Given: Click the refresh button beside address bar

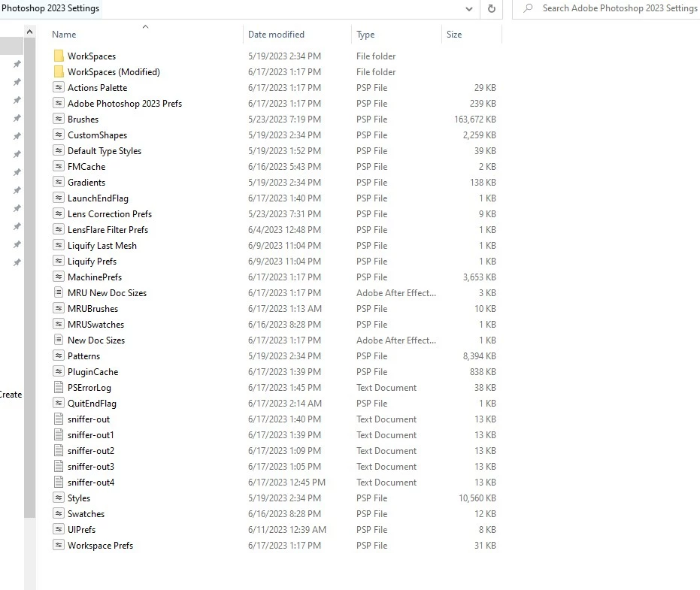Looking at the screenshot, I should pyautogui.click(x=492, y=8).
